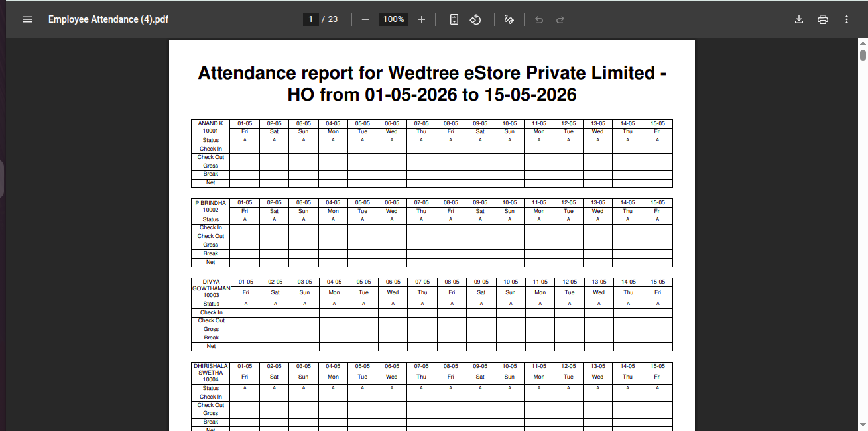Click the 100% zoom level field
Viewport: 868px width, 431px height.
[393, 19]
